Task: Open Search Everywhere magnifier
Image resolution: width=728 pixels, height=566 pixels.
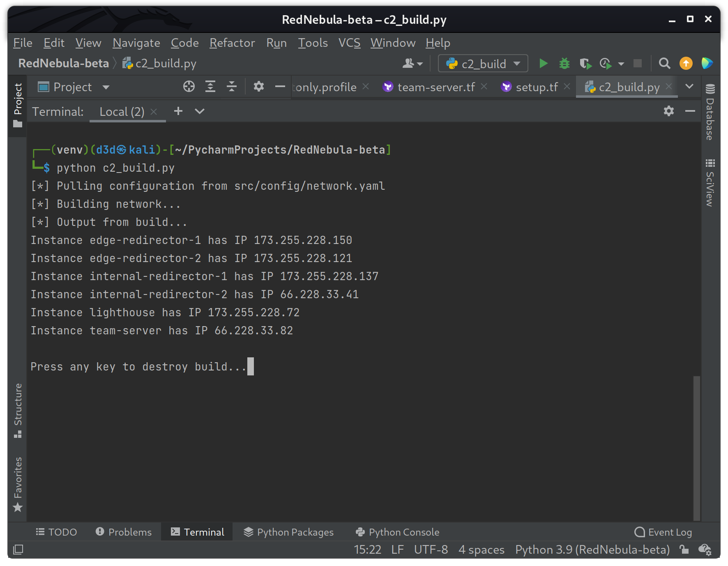Action: click(x=664, y=63)
